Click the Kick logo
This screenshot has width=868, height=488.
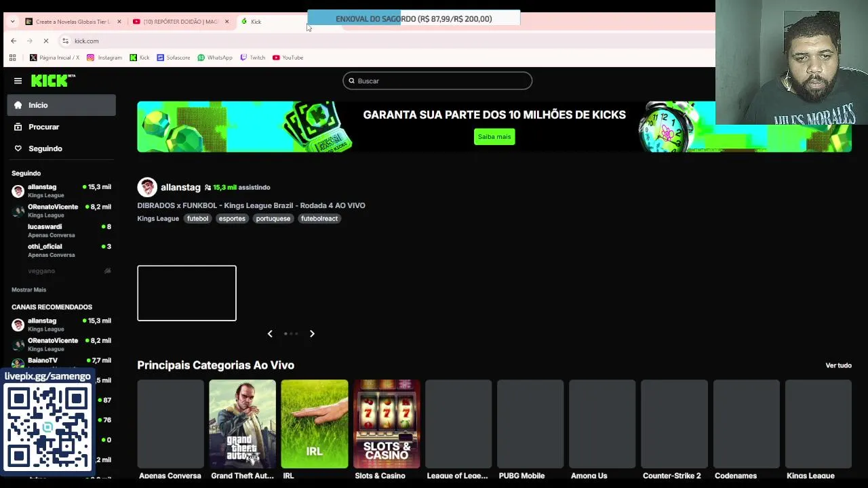[x=53, y=80]
